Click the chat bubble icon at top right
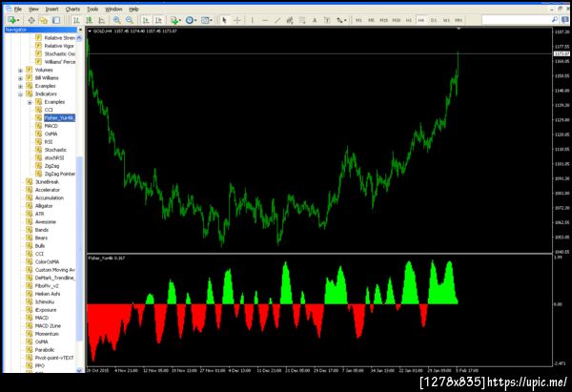The image size is (572, 392). tap(565, 20)
